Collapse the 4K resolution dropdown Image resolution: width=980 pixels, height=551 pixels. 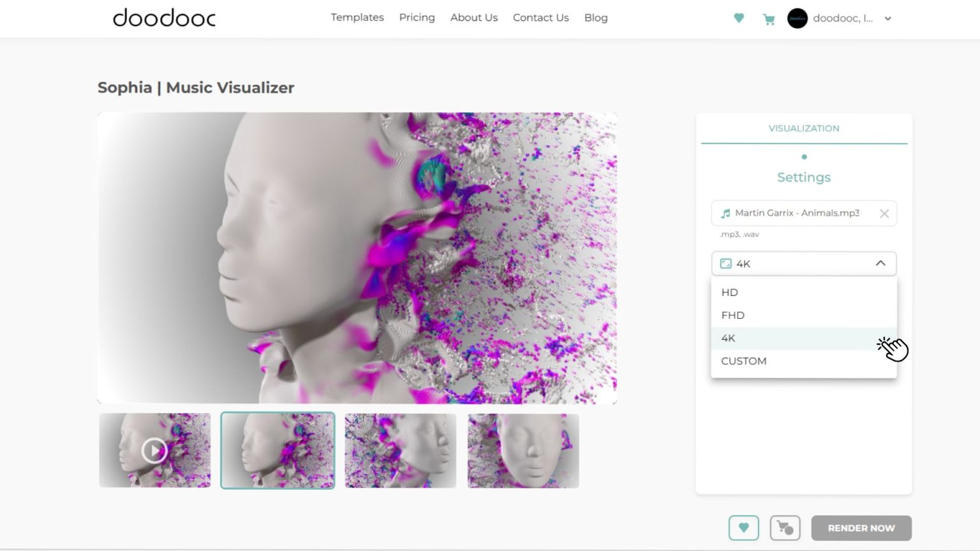(881, 263)
